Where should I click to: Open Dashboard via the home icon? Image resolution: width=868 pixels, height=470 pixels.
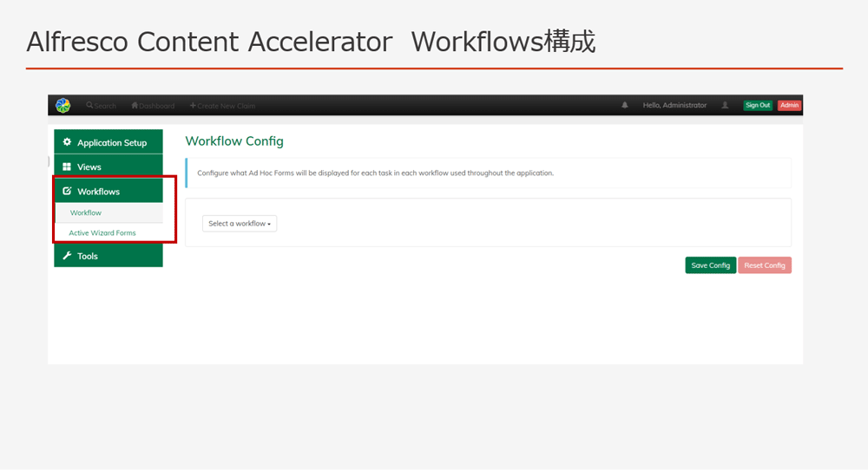(x=135, y=106)
